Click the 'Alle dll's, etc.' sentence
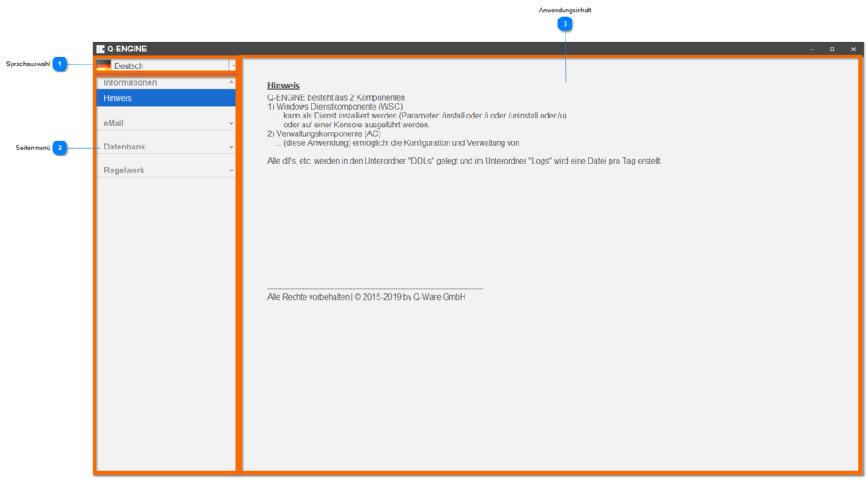The image size is (868, 480). [x=465, y=162]
